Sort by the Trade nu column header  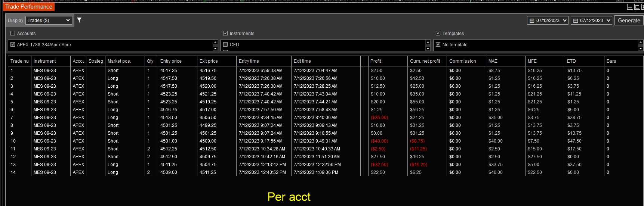pyautogui.click(x=19, y=61)
